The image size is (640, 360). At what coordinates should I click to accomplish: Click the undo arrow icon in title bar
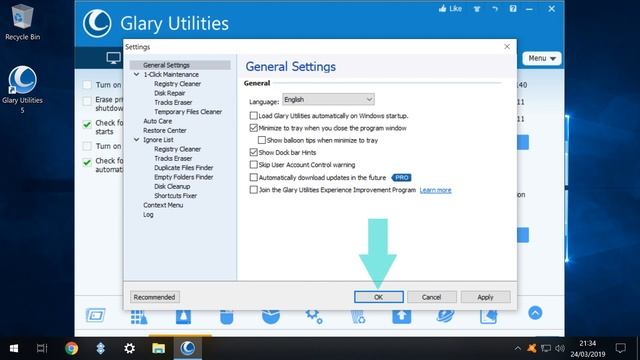click(495, 9)
